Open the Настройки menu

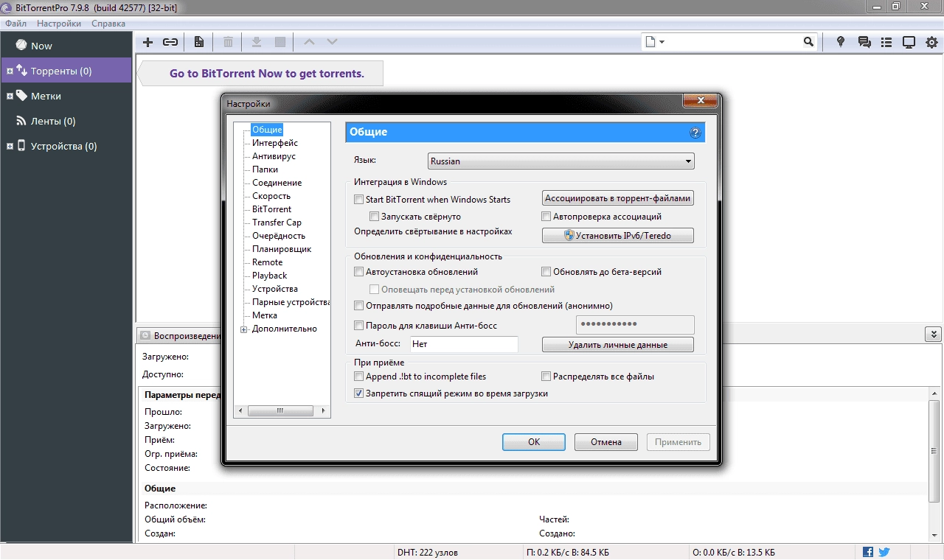59,24
